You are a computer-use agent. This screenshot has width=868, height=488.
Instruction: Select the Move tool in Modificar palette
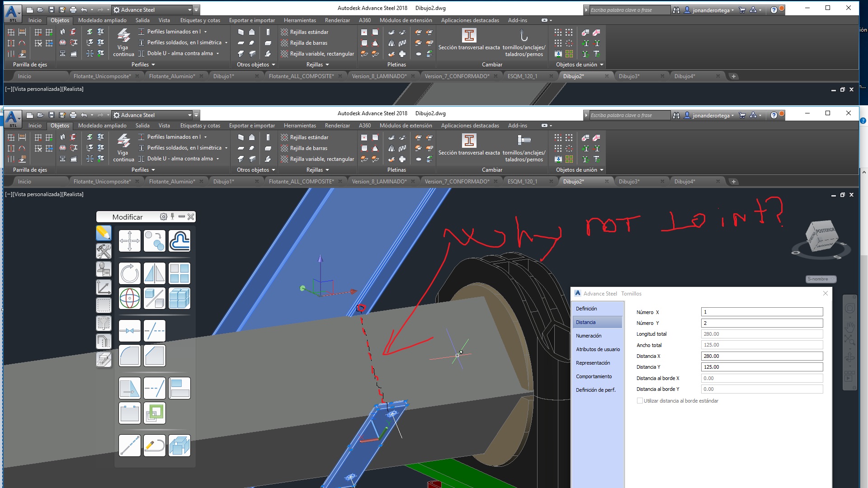click(130, 241)
